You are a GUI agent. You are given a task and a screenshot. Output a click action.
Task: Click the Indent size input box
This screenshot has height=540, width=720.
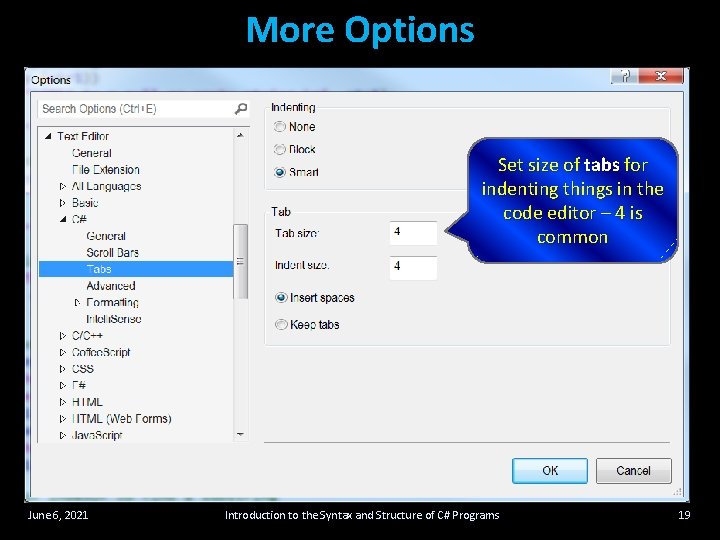(x=413, y=268)
